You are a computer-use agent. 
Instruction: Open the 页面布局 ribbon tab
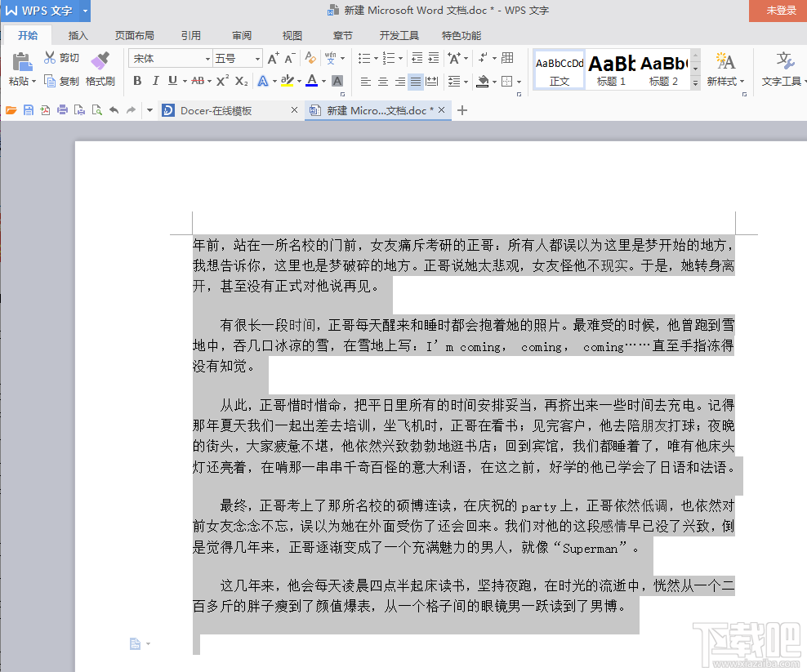click(x=135, y=35)
